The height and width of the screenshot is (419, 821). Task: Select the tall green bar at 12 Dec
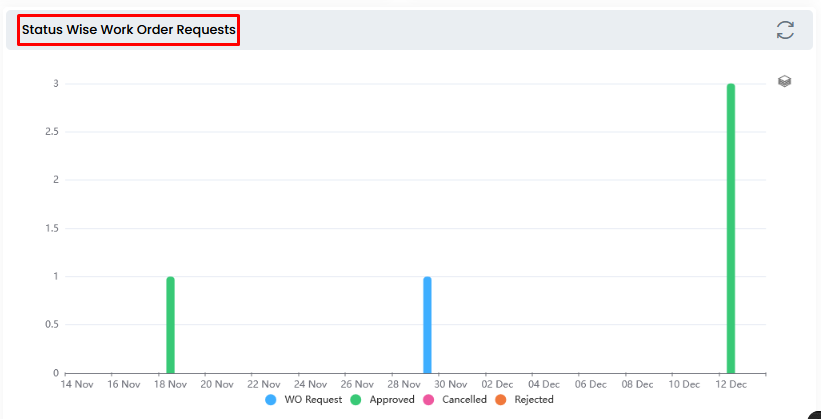pos(731,228)
